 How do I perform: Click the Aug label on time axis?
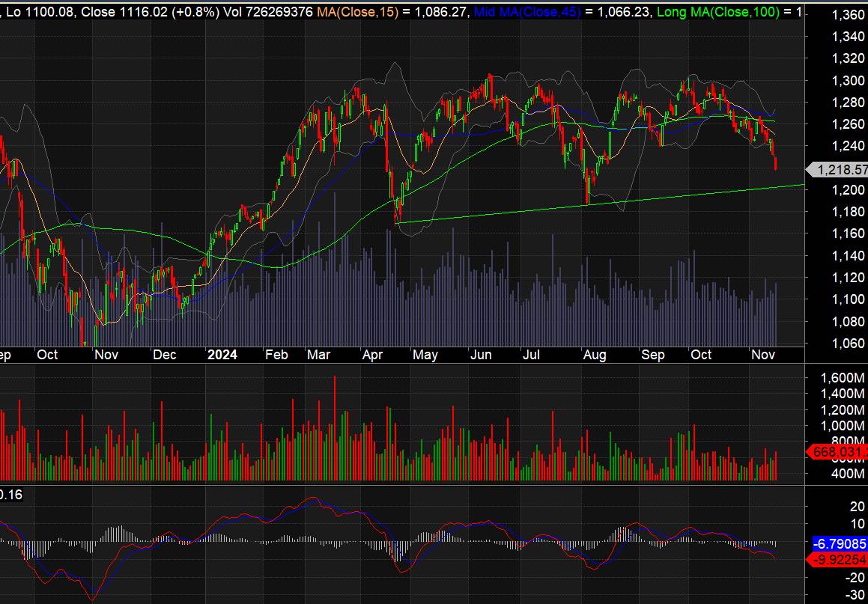pyautogui.click(x=595, y=355)
